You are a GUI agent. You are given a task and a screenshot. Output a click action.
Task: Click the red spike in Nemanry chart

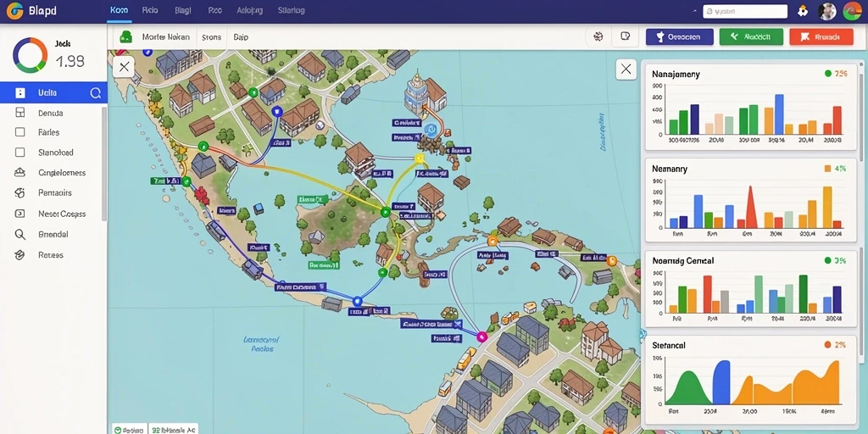coord(751,208)
